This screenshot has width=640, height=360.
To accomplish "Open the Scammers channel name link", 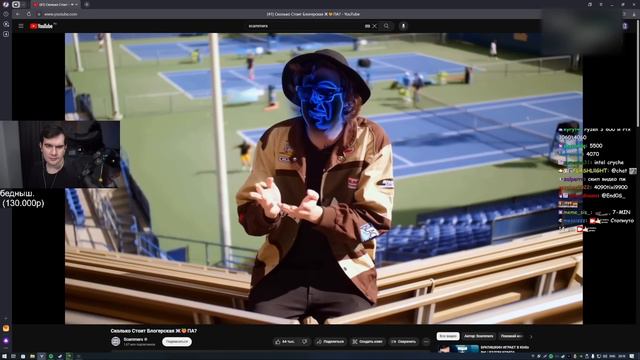I will pyautogui.click(x=133, y=339).
